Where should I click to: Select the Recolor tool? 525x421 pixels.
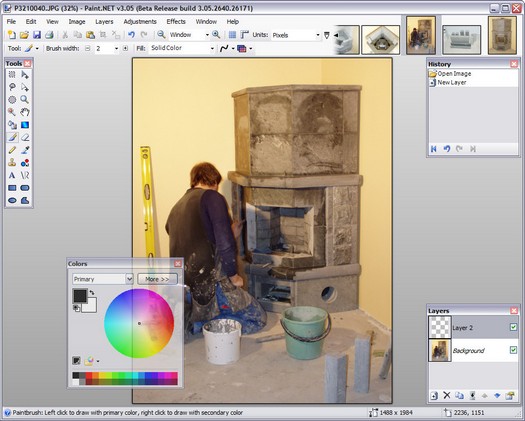(x=25, y=163)
